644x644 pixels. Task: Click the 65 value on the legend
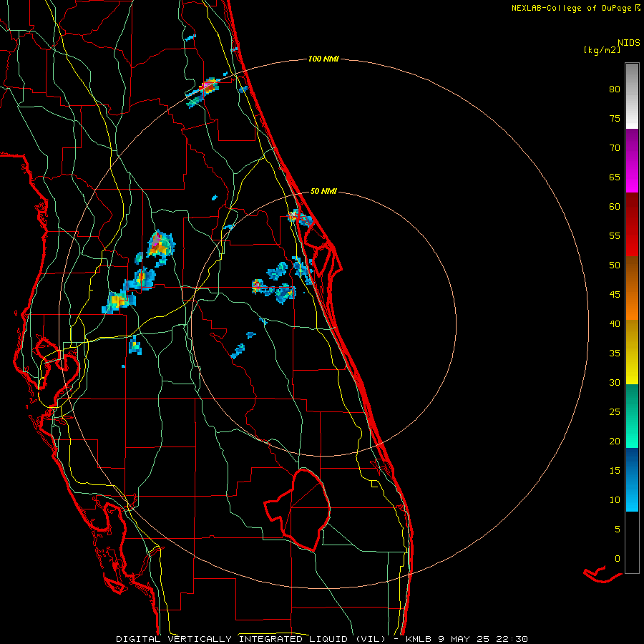(615, 177)
